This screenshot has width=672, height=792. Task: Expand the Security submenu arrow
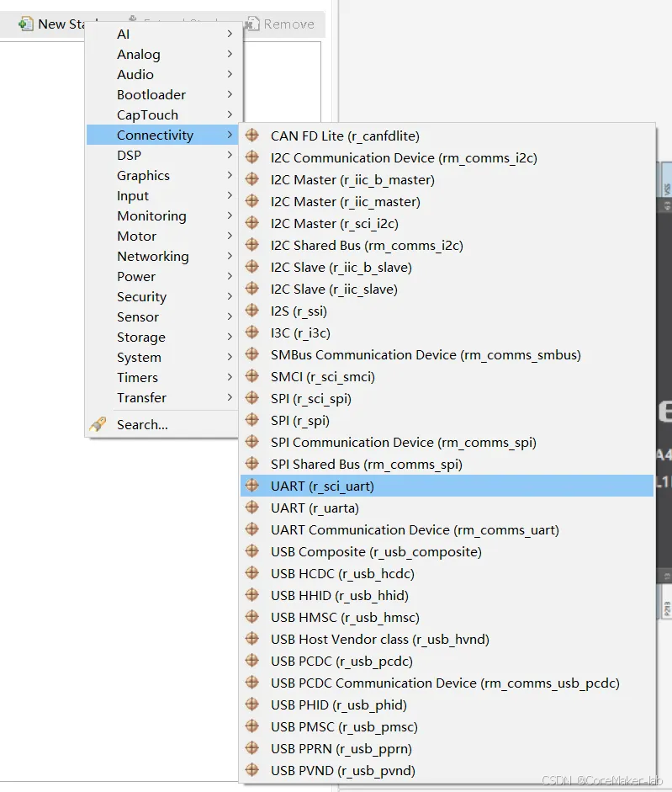230,296
